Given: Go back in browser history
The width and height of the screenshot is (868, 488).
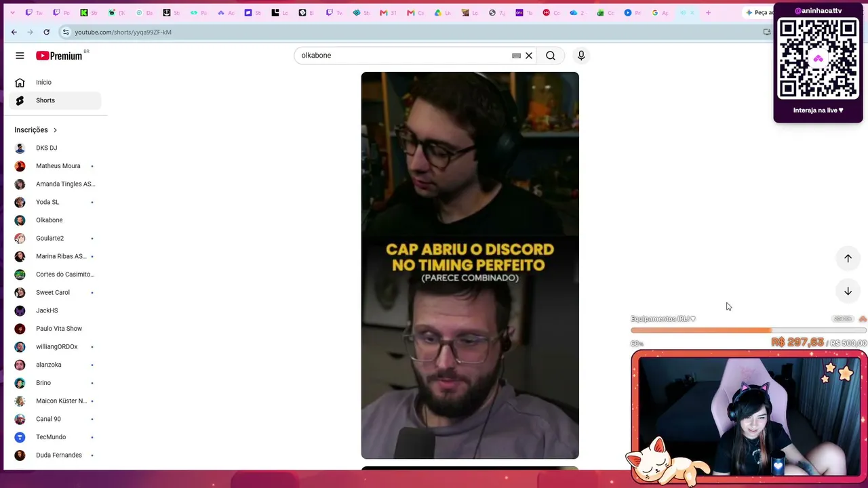Looking at the screenshot, I should [x=14, y=32].
